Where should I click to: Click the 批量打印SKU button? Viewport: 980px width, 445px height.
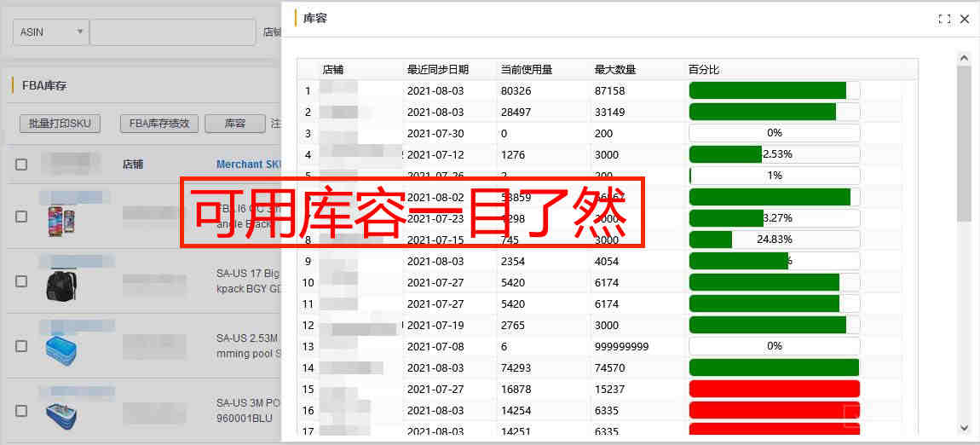pyautogui.click(x=60, y=124)
